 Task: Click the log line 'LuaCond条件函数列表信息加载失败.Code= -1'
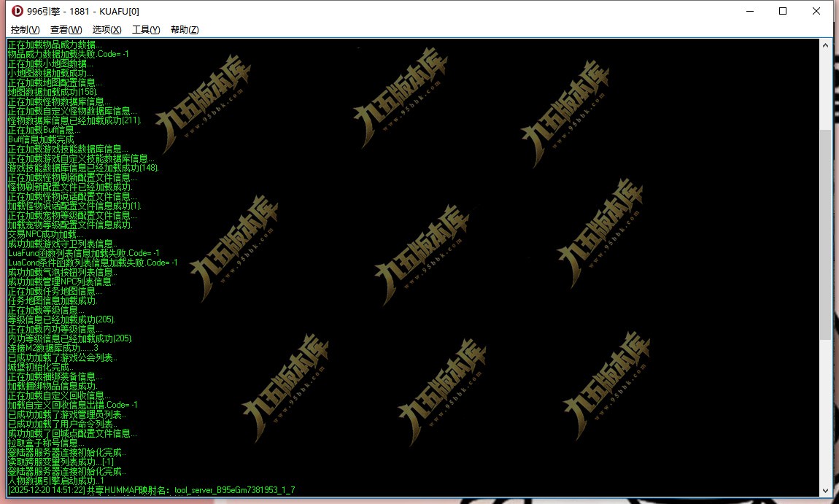93,263
